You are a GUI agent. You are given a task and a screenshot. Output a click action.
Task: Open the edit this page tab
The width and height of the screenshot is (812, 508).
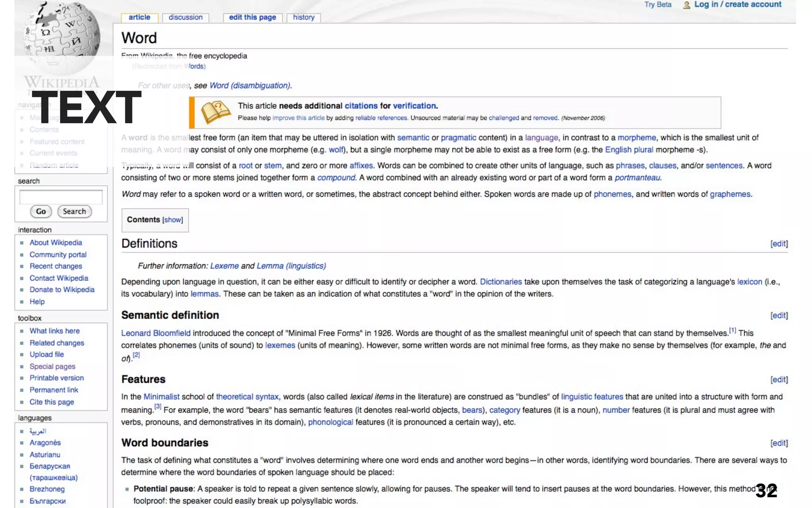coord(252,17)
